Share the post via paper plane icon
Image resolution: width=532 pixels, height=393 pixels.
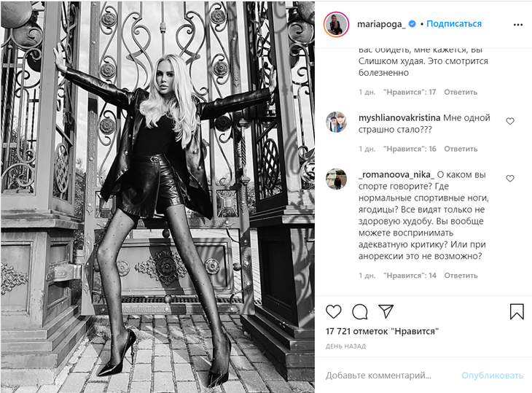click(386, 311)
